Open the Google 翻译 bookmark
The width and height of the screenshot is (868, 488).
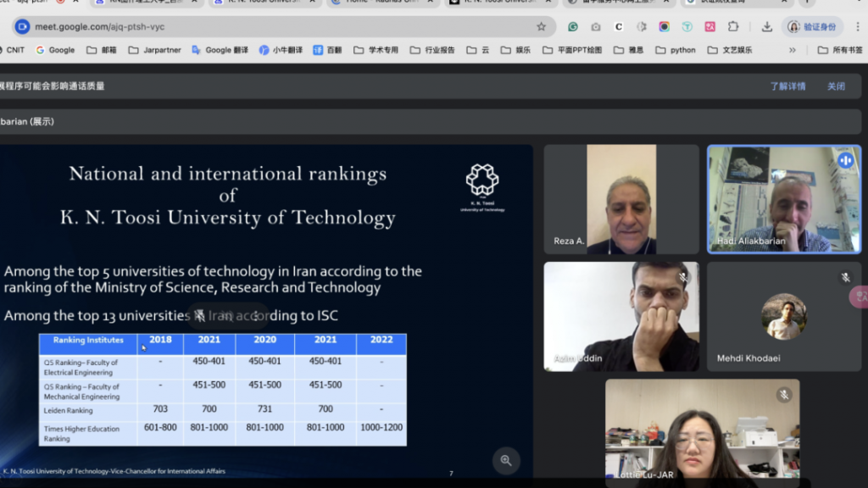(220, 50)
